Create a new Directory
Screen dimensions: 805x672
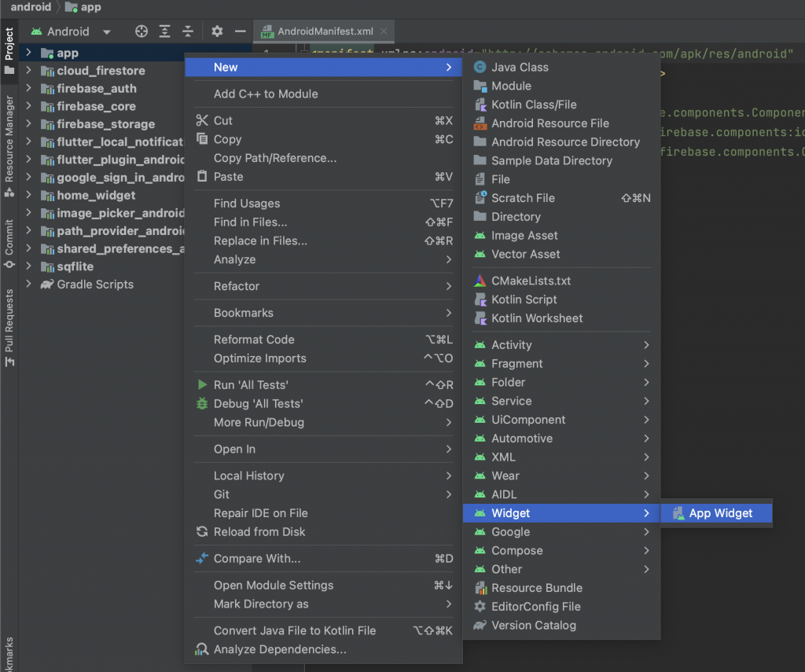561,217
